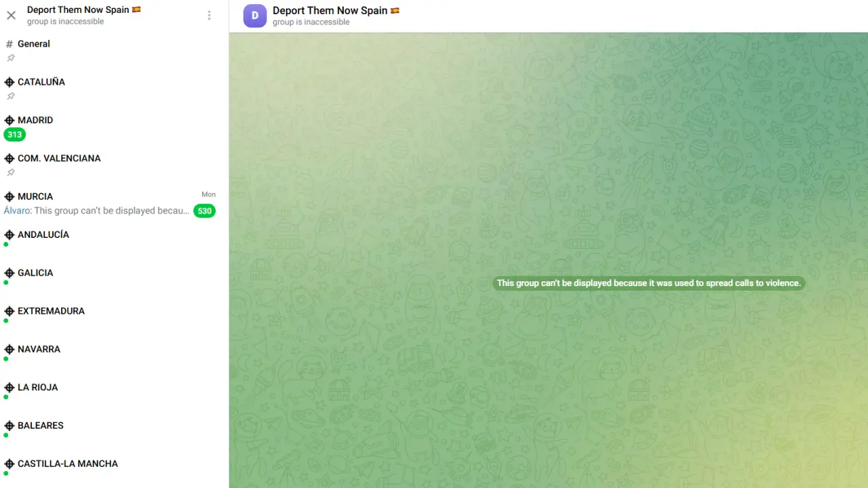Open the ANDALUCÍA topic
This screenshot has height=488, width=868.
coord(43,235)
